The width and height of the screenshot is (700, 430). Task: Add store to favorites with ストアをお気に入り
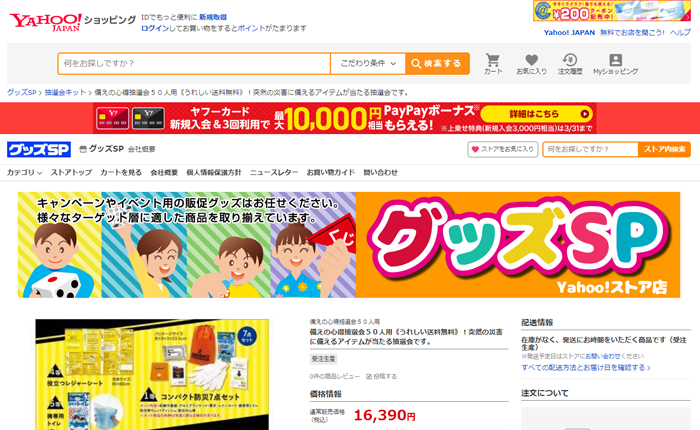tap(503, 149)
